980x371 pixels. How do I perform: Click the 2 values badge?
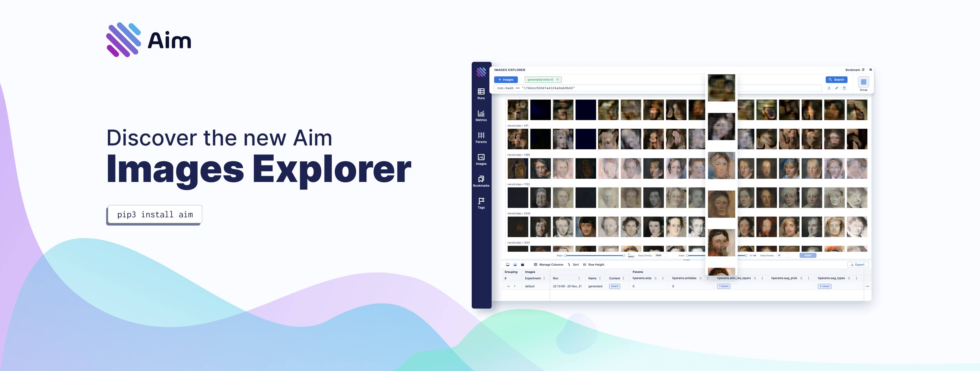pos(824,286)
